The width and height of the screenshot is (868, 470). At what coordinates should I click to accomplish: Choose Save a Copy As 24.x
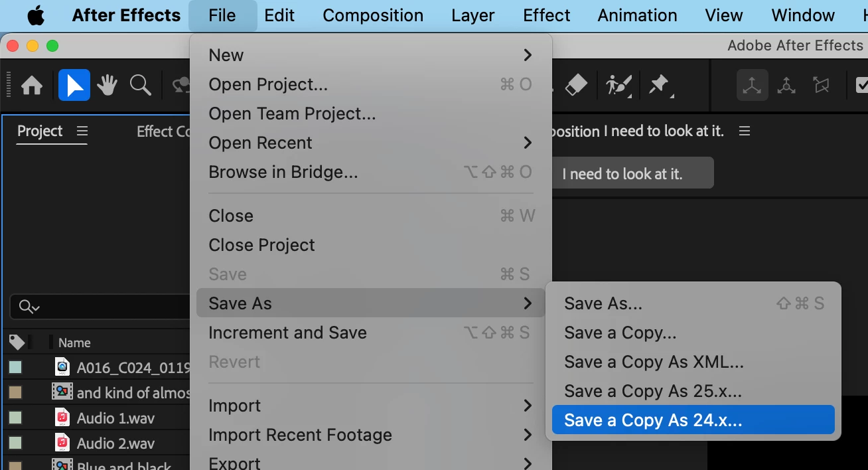(x=693, y=420)
